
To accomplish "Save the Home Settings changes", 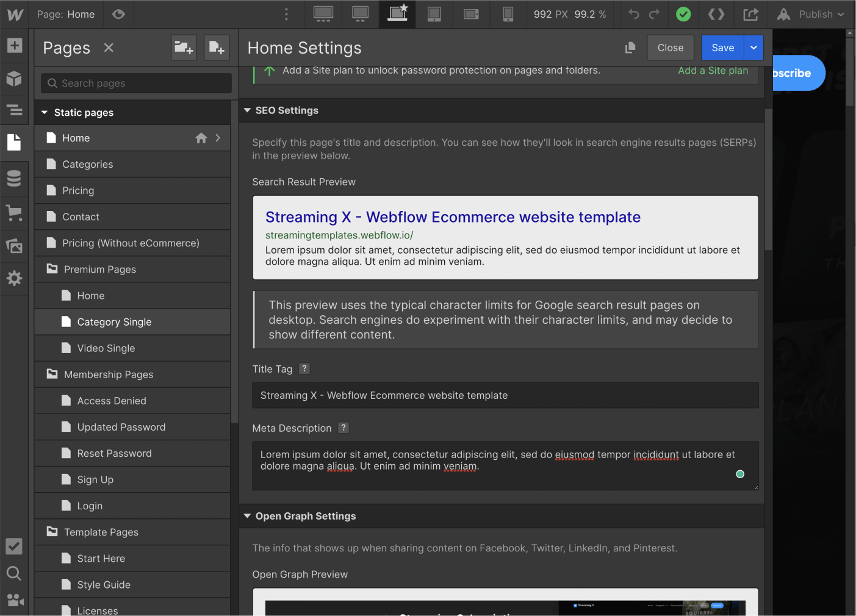I will pyautogui.click(x=722, y=48).
